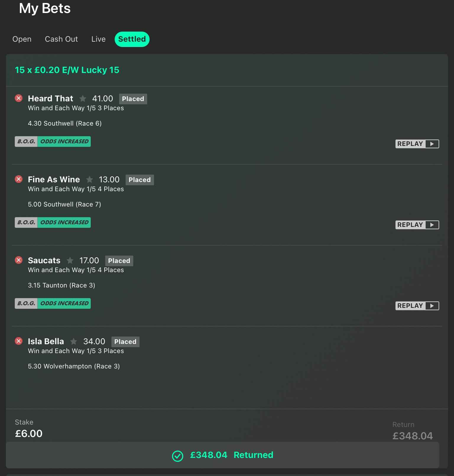
Task: Select the Live tab
Action: pyautogui.click(x=98, y=39)
